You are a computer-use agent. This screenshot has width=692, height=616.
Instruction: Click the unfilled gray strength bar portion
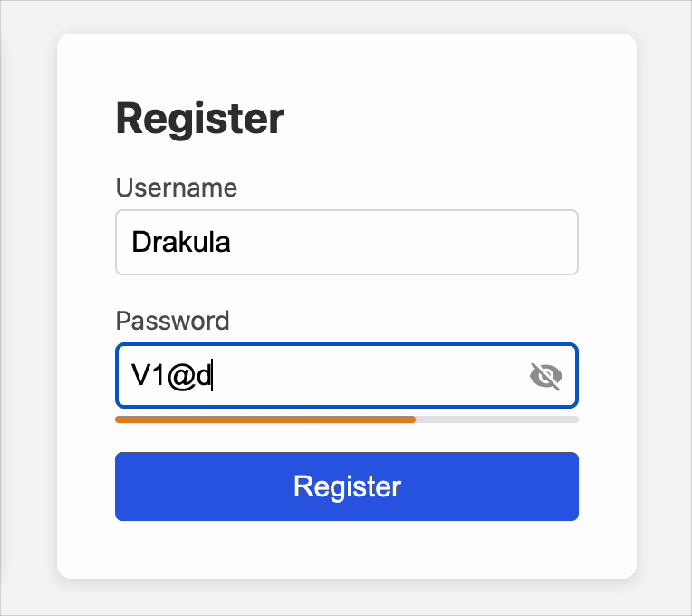point(496,419)
